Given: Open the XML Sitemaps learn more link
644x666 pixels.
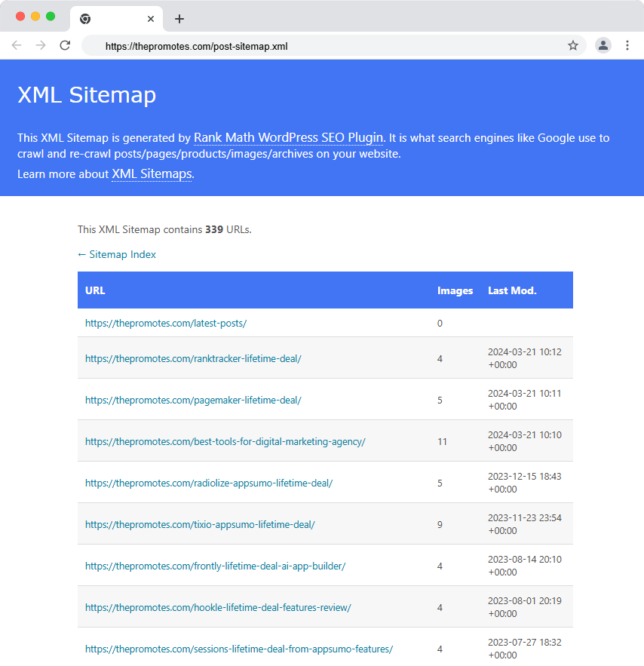Looking at the screenshot, I should coord(152,173).
